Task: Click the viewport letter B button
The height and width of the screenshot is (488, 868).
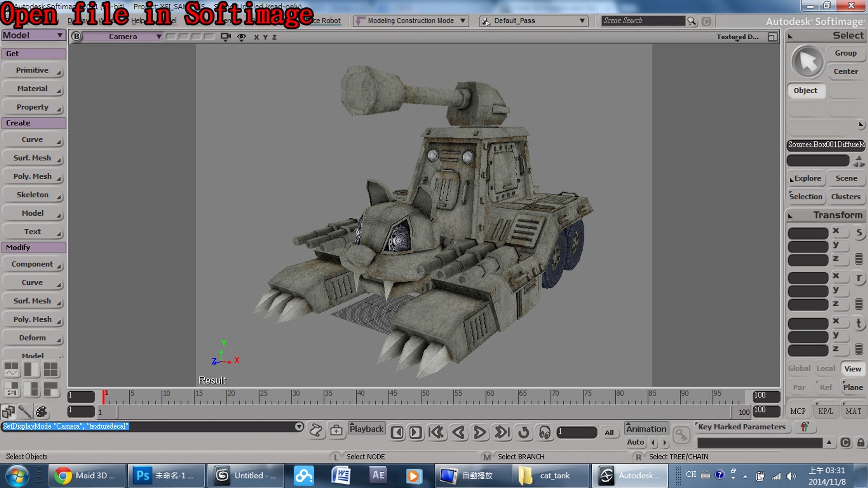Action: (76, 37)
